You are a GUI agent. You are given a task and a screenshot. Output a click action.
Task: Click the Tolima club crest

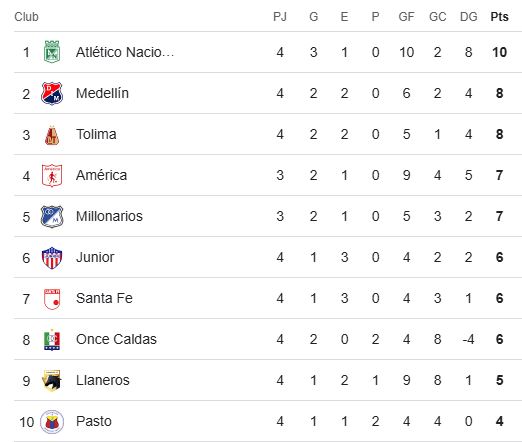click(52, 135)
